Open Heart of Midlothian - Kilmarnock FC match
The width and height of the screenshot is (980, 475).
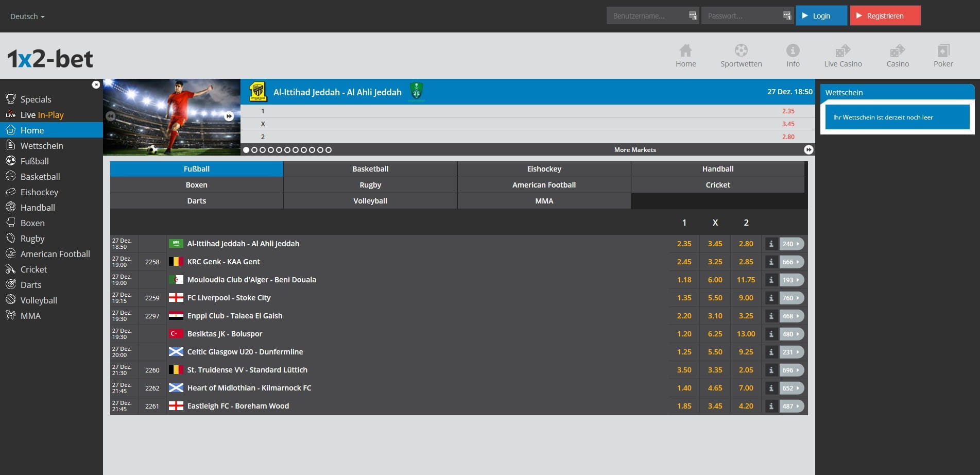[249, 388]
